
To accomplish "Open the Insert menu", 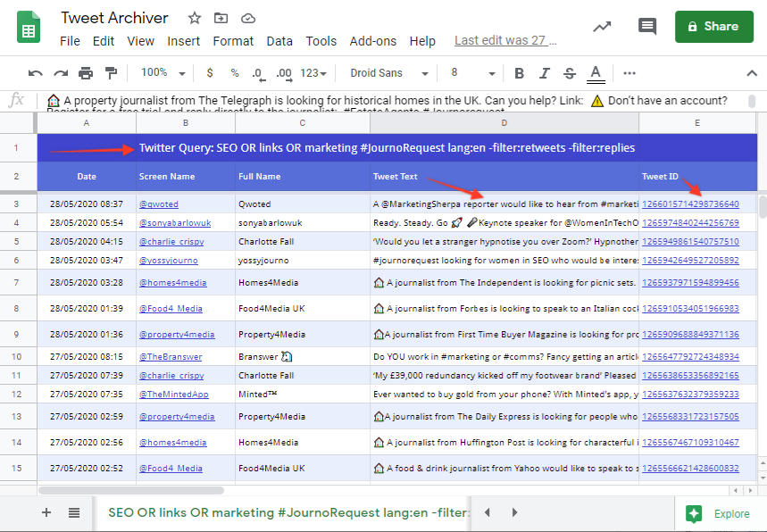I will coord(183,41).
